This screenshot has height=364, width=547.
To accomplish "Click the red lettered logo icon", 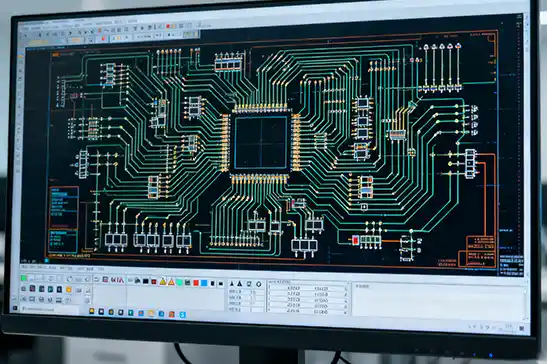I will click(117, 280).
